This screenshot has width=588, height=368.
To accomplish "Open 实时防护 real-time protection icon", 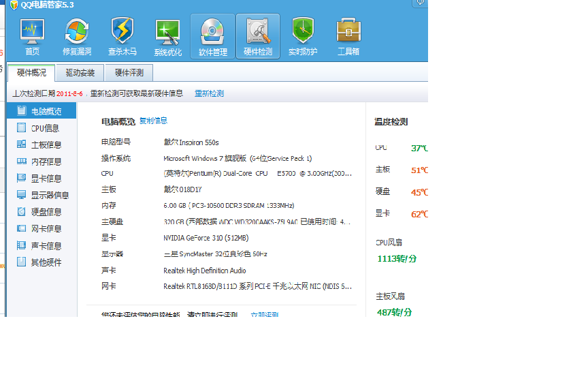I will [x=303, y=37].
